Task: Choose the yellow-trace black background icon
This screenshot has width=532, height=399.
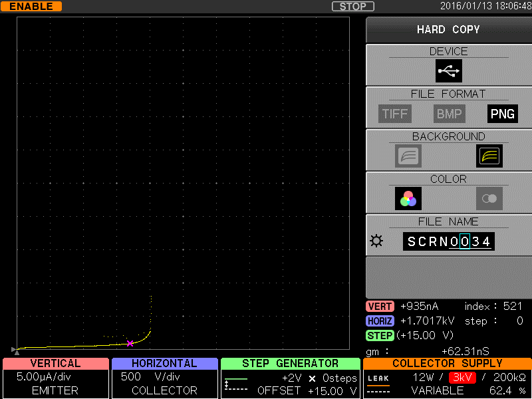Action: (x=489, y=156)
